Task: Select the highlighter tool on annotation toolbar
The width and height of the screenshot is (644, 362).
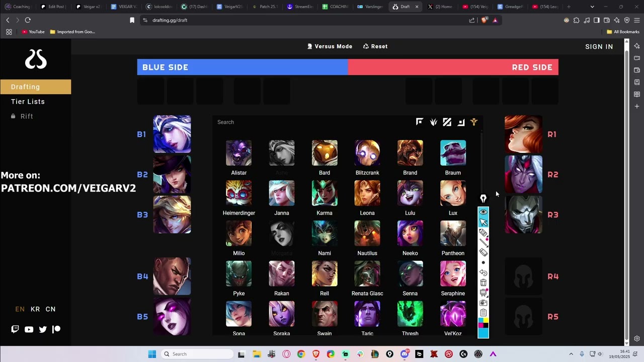Action: [x=483, y=232]
